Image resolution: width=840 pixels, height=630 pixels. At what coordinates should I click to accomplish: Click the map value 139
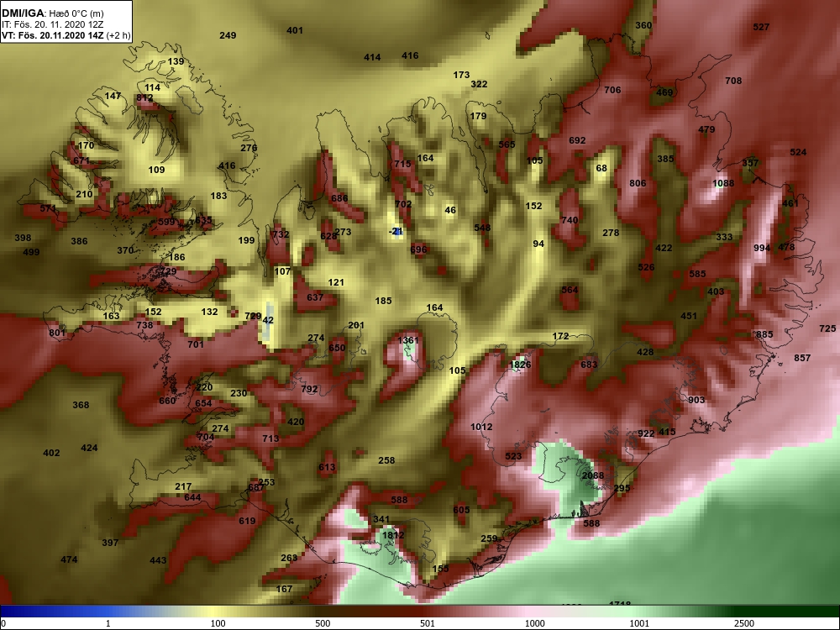click(x=176, y=61)
